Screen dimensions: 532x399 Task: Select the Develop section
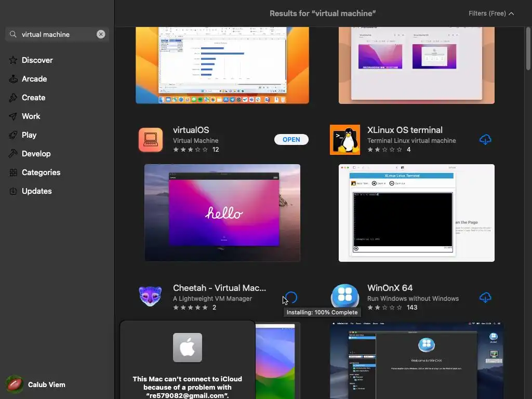coord(36,153)
